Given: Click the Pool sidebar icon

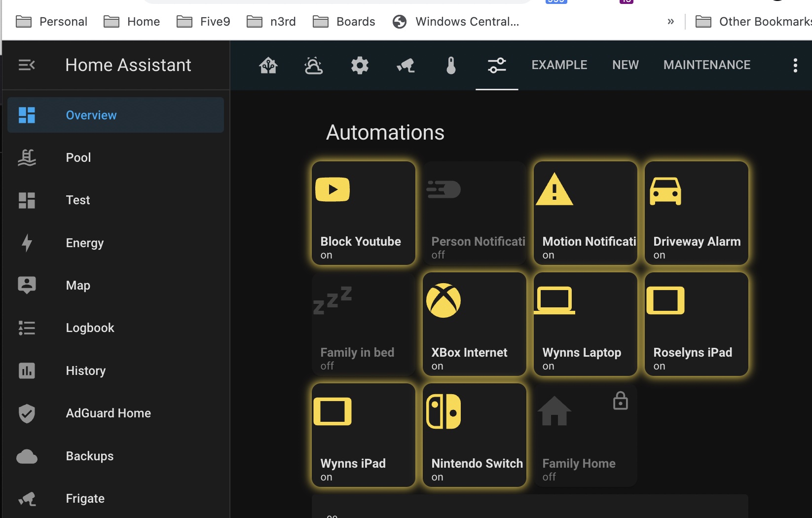Looking at the screenshot, I should point(27,157).
